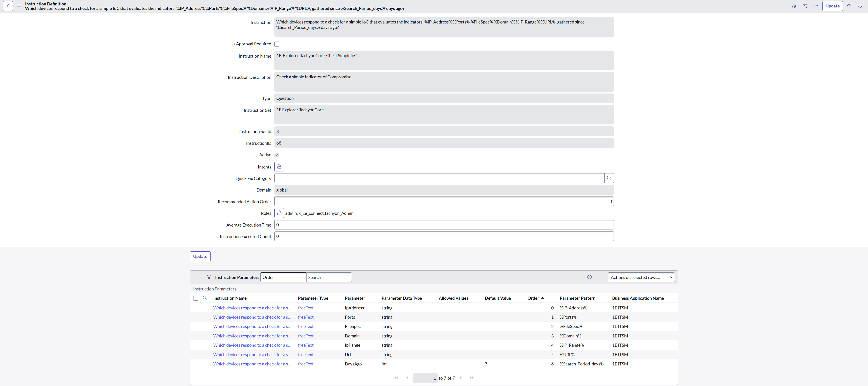The width and height of the screenshot is (868, 386).
Task: Toggle the Active checkbox
Action: (277, 154)
